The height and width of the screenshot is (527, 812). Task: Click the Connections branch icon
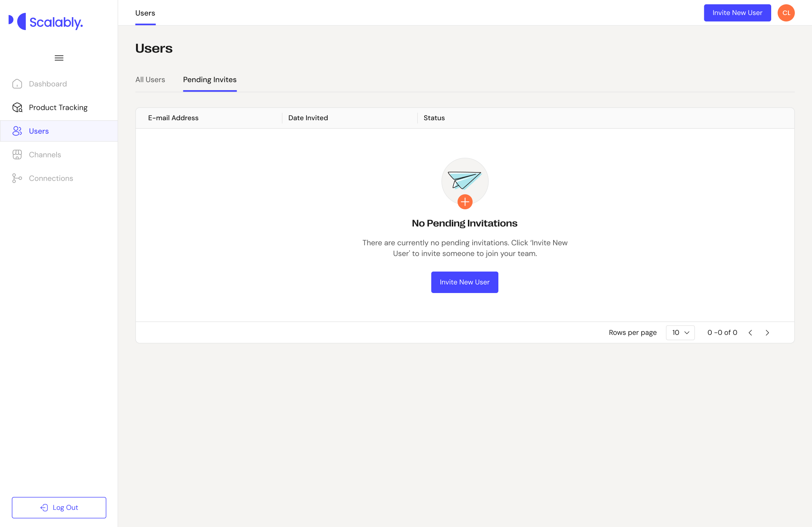[x=17, y=178]
